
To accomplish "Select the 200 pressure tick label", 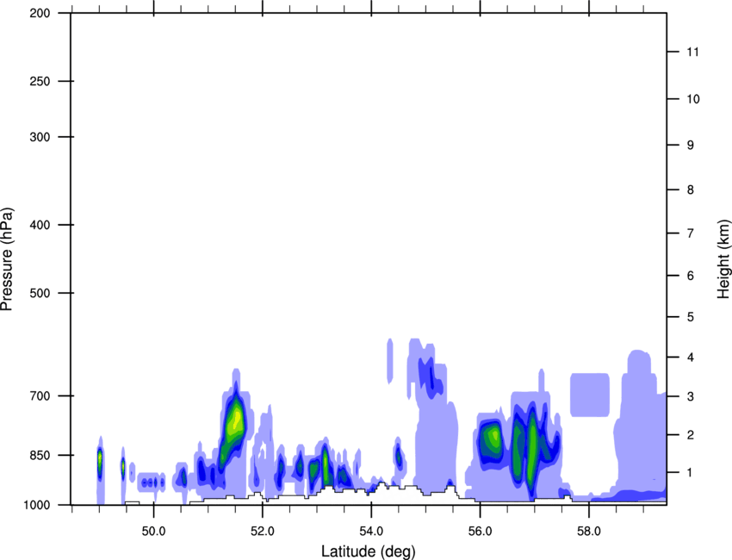I will coord(40,13).
